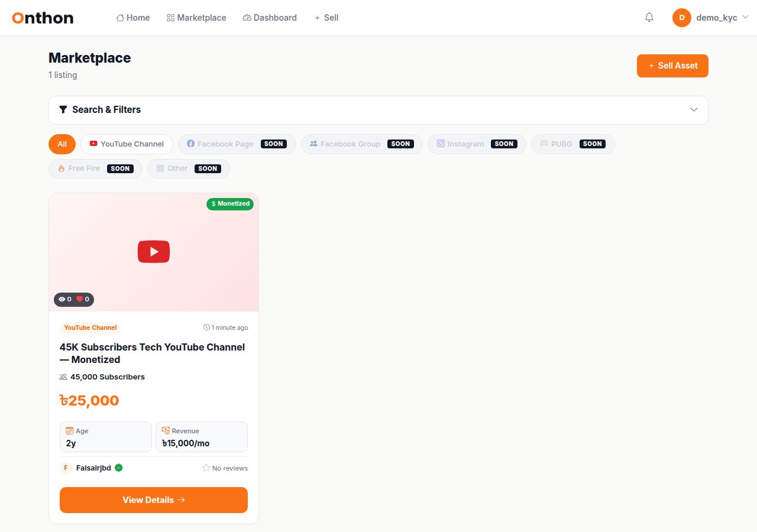757x532 pixels.
Task: Click the green Monetized badge
Action: click(x=230, y=203)
